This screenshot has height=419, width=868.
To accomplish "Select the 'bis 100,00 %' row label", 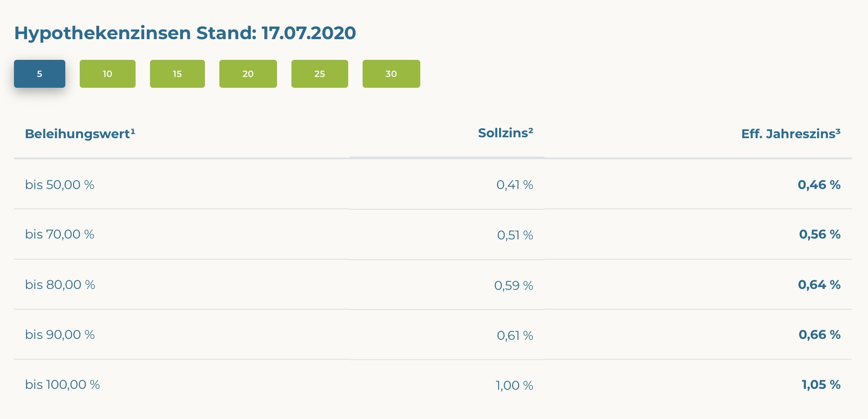I will pyautogui.click(x=63, y=384).
